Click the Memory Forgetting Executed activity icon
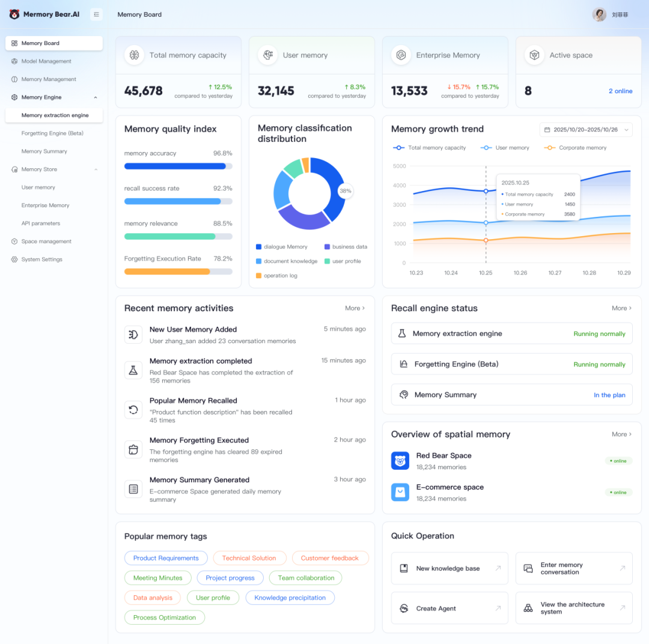The image size is (649, 644). coord(133,449)
